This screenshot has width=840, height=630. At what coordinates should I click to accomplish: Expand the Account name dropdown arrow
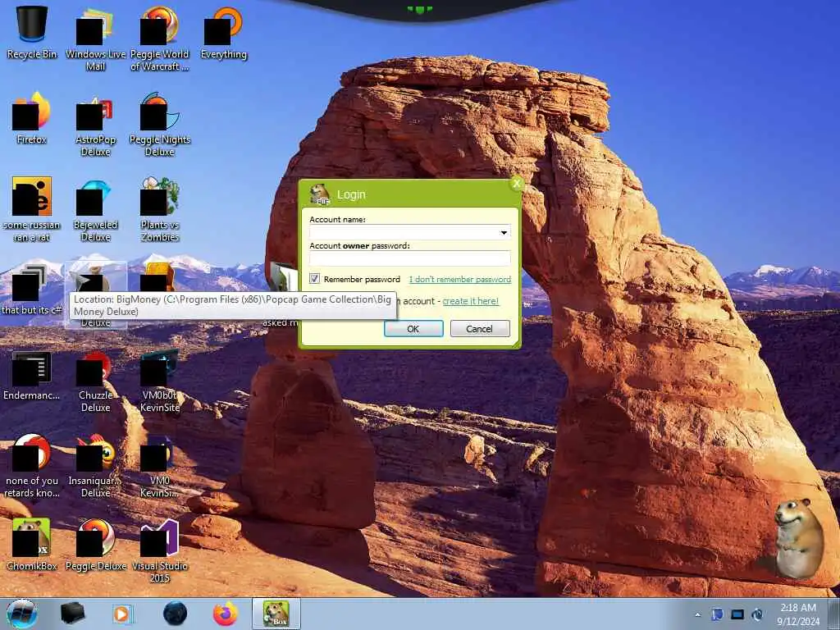pyautogui.click(x=504, y=232)
